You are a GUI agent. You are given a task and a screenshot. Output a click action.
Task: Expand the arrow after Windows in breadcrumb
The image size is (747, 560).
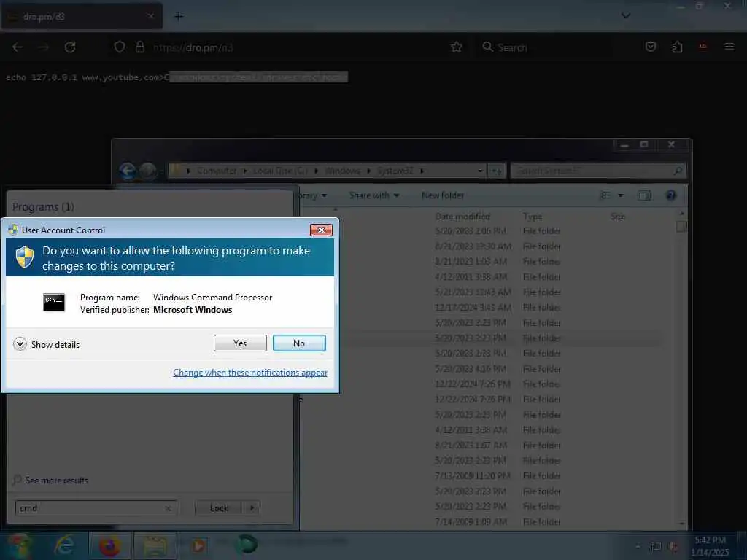(368, 171)
